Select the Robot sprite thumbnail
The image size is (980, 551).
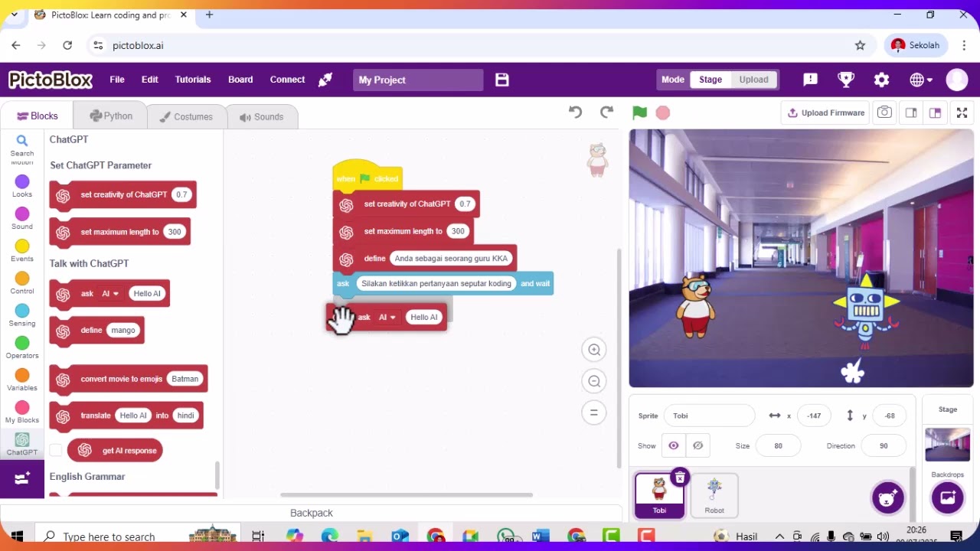(714, 496)
